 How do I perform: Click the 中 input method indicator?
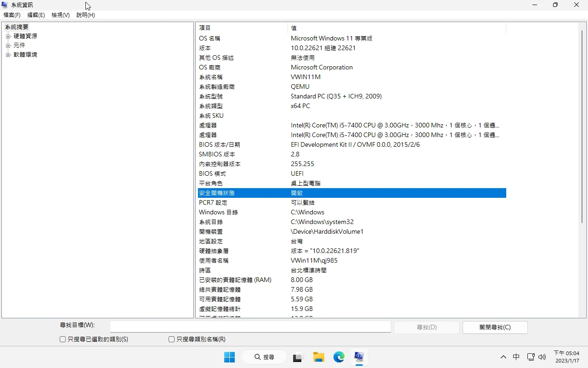pyautogui.click(x=516, y=357)
